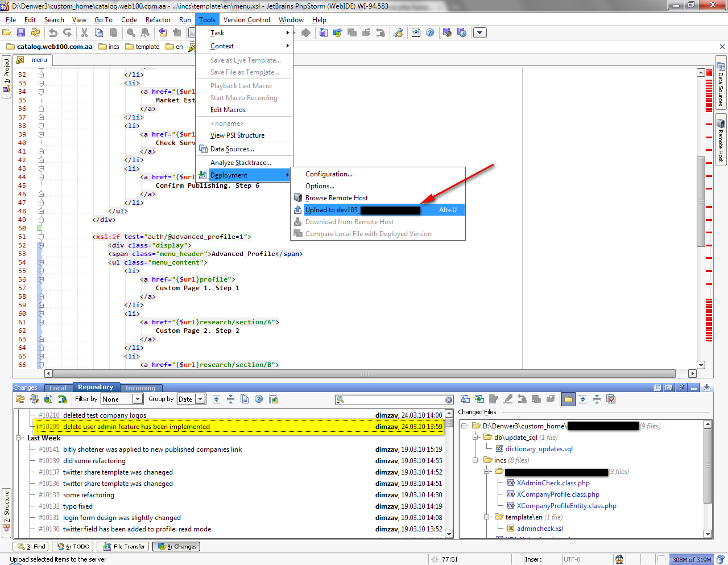Open the toolbar overflow dropdown arrow
This screenshot has width=728, height=565.
[x=480, y=33]
